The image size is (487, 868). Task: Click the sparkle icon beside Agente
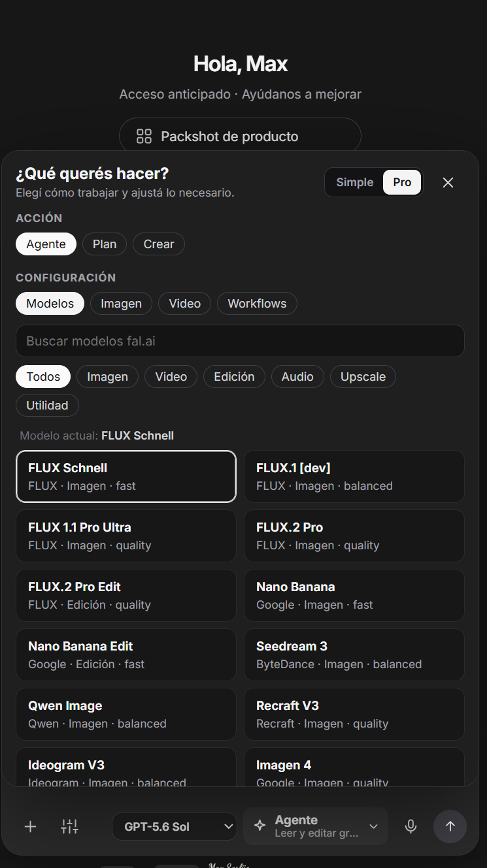point(260,826)
